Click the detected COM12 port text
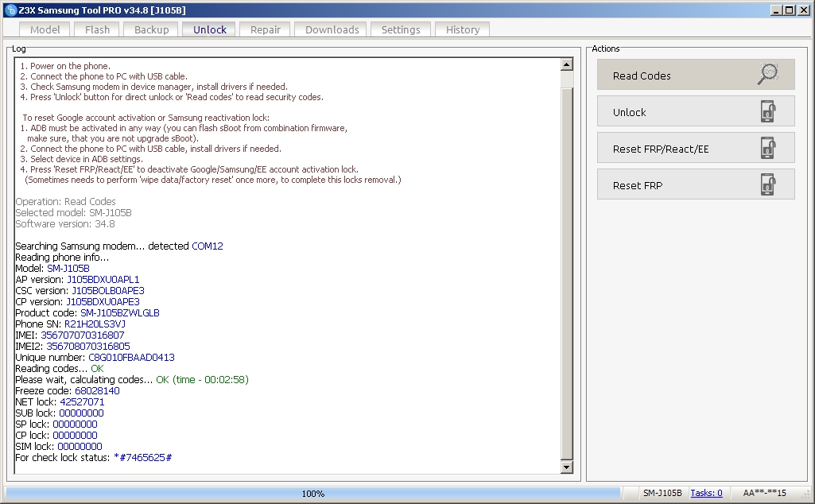 click(x=208, y=246)
